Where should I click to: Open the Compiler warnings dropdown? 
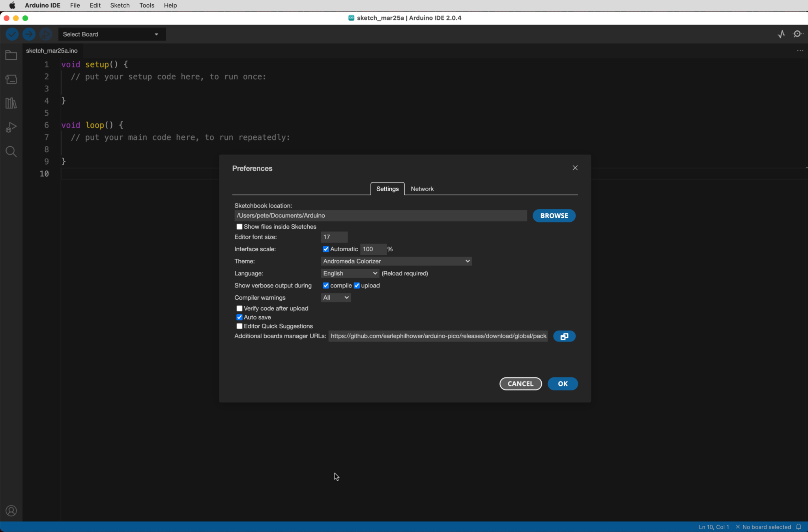tap(335, 297)
